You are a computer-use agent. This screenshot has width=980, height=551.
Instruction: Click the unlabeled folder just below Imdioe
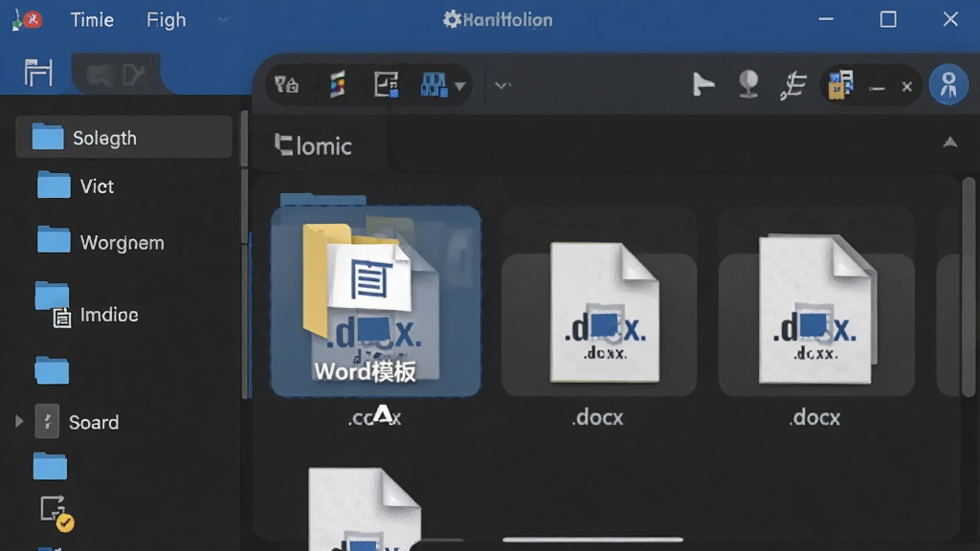click(52, 370)
